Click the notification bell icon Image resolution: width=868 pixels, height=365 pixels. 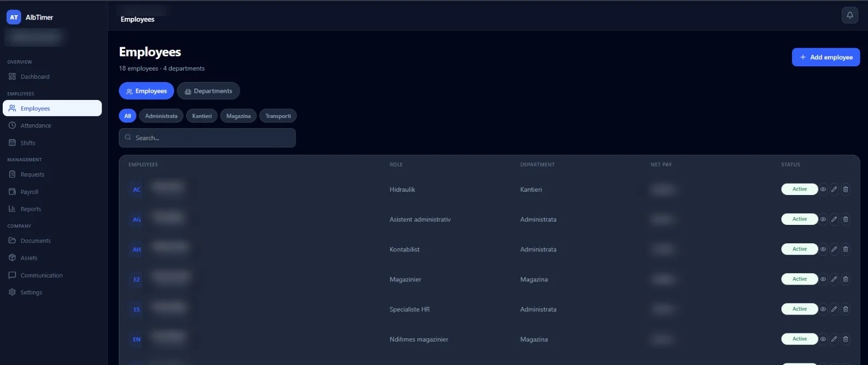click(x=850, y=15)
